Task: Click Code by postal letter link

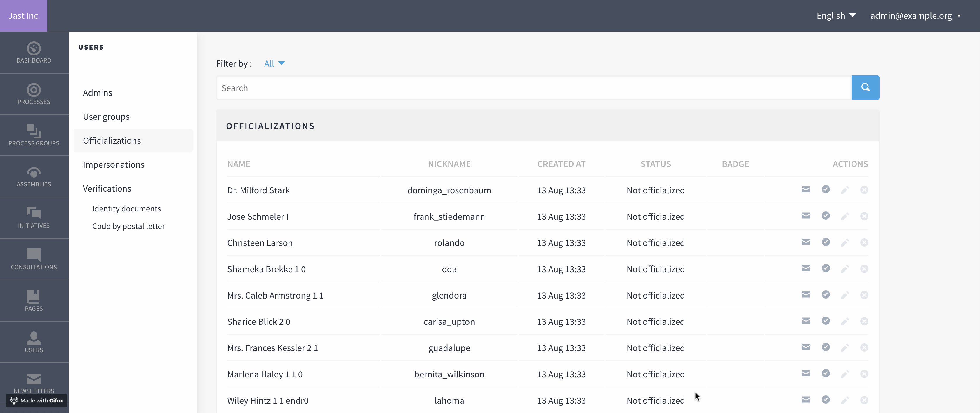Action: click(128, 226)
